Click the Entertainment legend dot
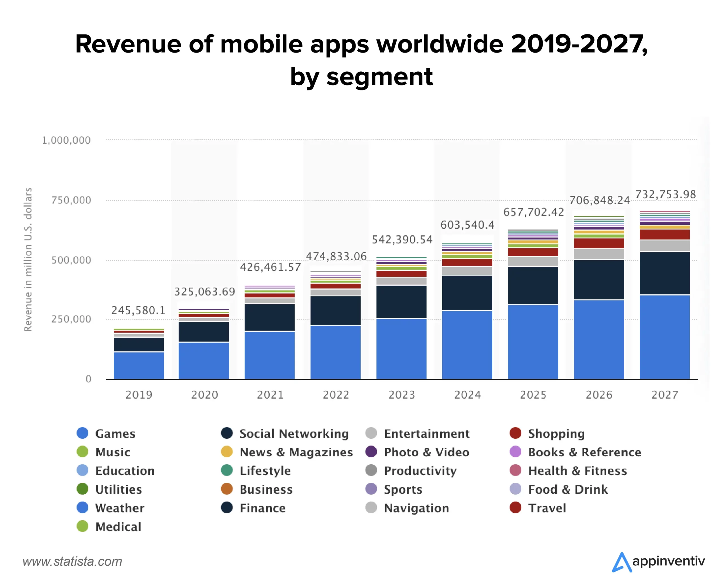This screenshot has width=723, height=588. pos(371,433)
